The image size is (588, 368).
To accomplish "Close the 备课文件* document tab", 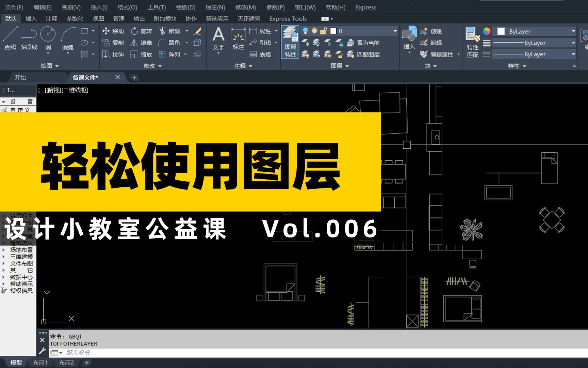I will click(x=118, y=77).
